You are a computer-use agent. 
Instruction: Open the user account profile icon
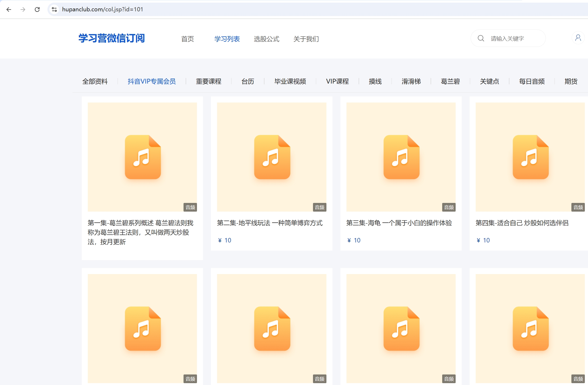tap(578, 38)
